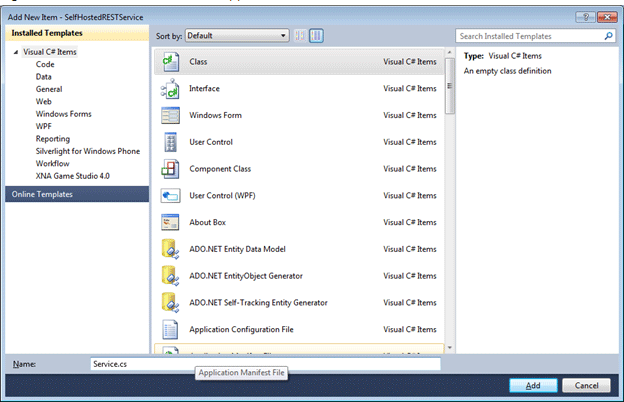Click the template list scroll down arrow
Viewport: 624px width, 402px height.
[x=449, y=348]
